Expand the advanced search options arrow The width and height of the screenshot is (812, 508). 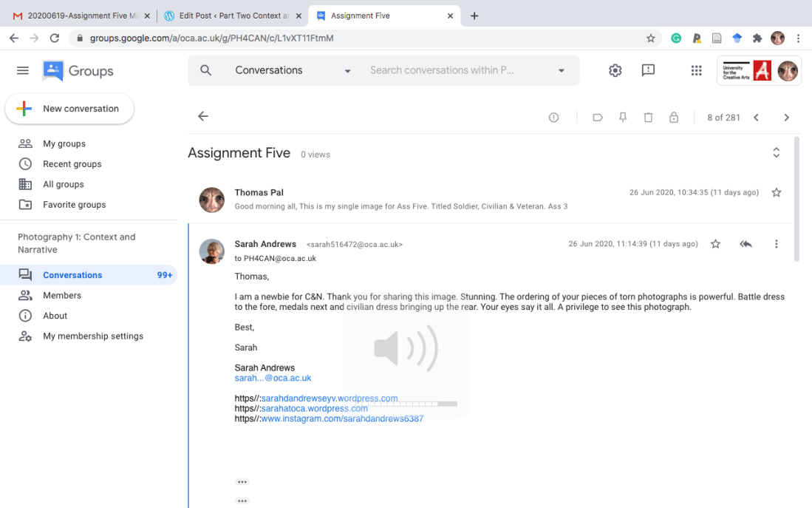coord(562,71)
